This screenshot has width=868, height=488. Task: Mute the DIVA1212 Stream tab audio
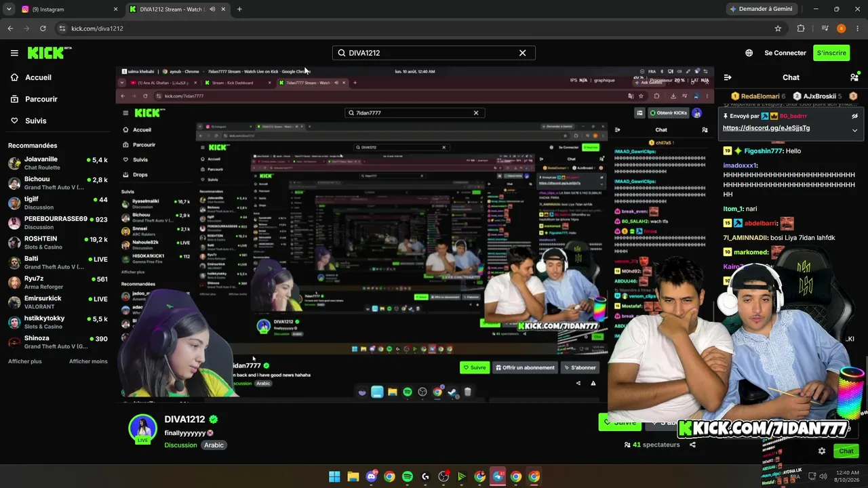212,9
